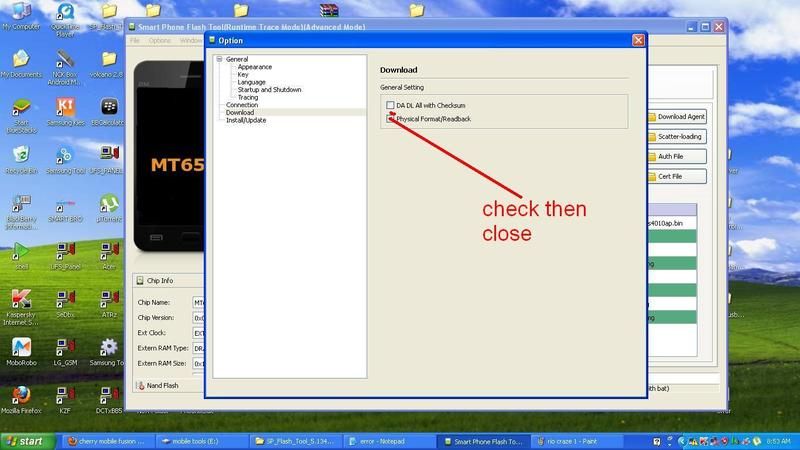Select Language in options tree
This screenshot has width=800, height=450.
252,82
